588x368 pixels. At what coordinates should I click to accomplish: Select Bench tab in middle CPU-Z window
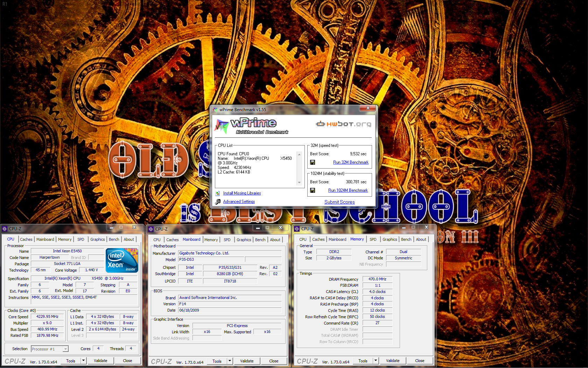tap(260, 240)
